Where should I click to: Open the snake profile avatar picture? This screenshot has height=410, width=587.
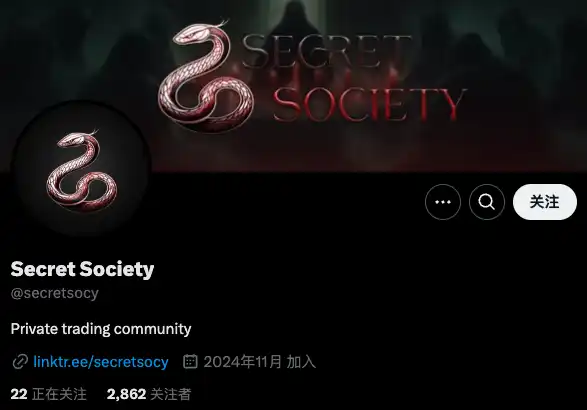[x=80, y=170]
